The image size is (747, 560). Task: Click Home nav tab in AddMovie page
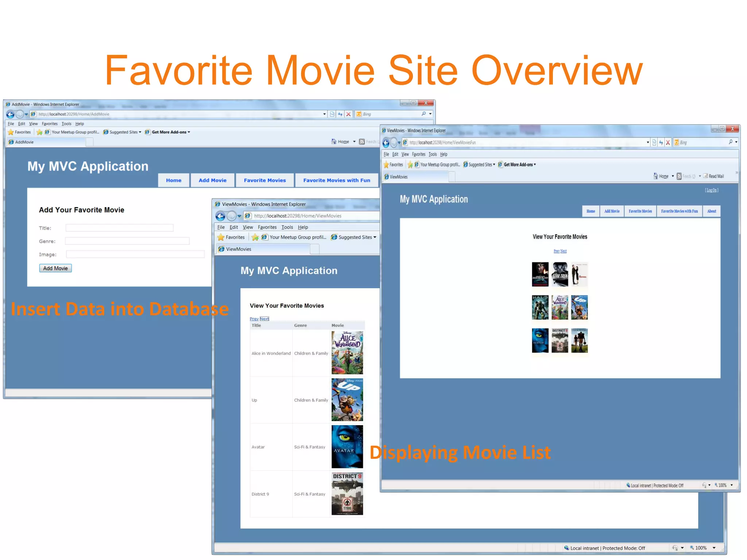(174, 180)
